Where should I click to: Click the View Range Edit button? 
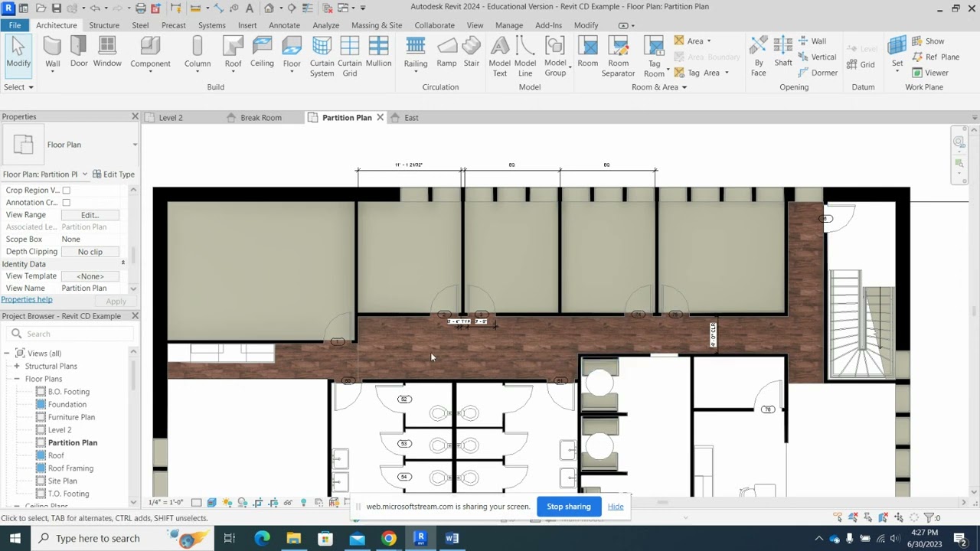pyautogui.click(x=90, y=215)
